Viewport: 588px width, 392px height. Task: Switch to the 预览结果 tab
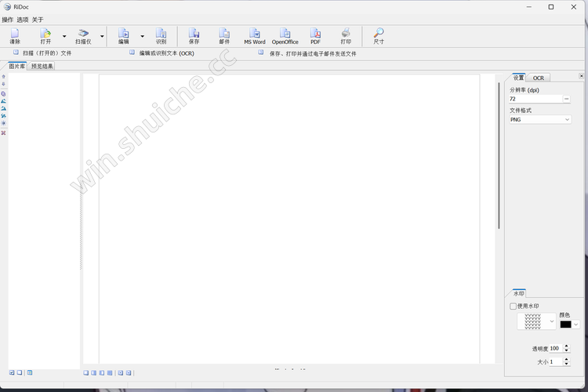coord(42,67)
